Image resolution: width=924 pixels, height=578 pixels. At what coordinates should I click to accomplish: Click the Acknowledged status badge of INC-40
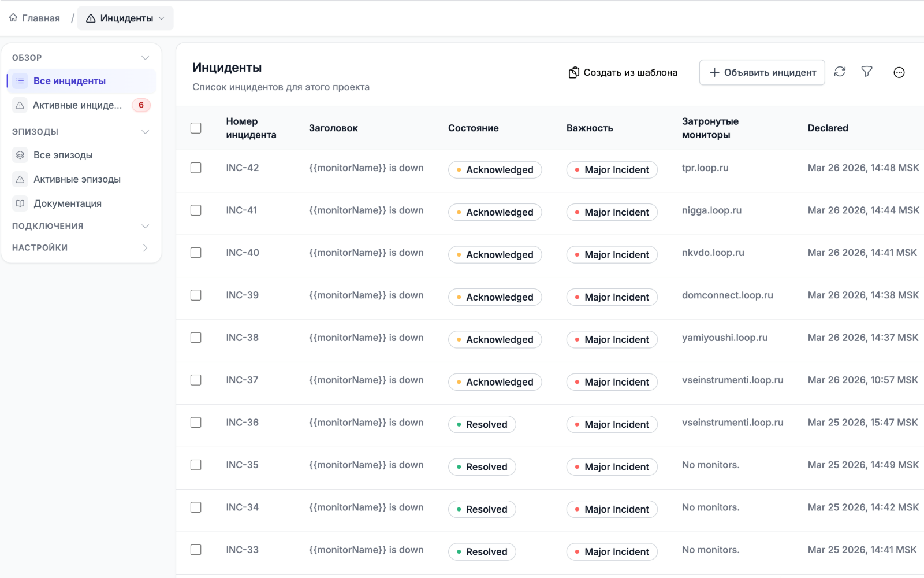pos(494,255)
